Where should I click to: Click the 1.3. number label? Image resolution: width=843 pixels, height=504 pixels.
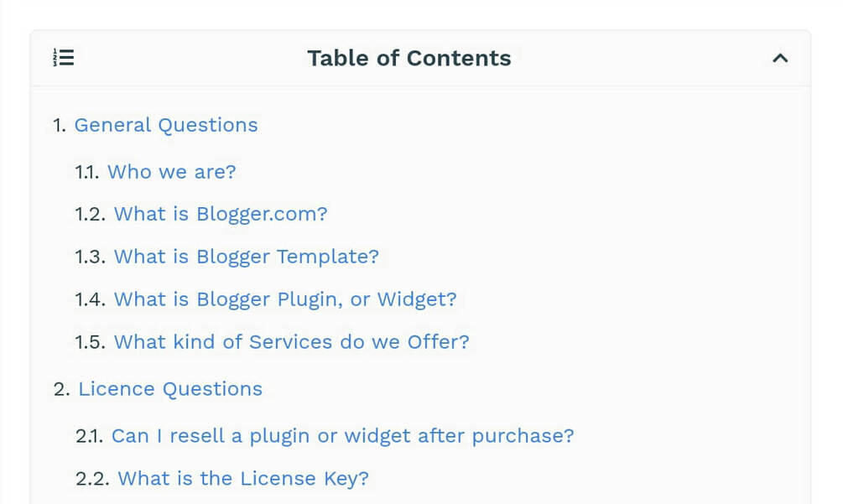(x=90, y=257)
